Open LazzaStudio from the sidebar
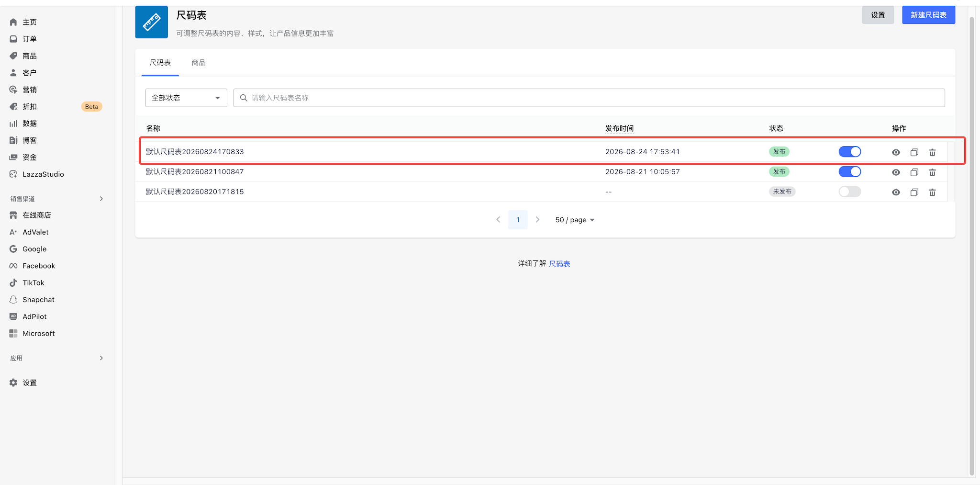 43,174
